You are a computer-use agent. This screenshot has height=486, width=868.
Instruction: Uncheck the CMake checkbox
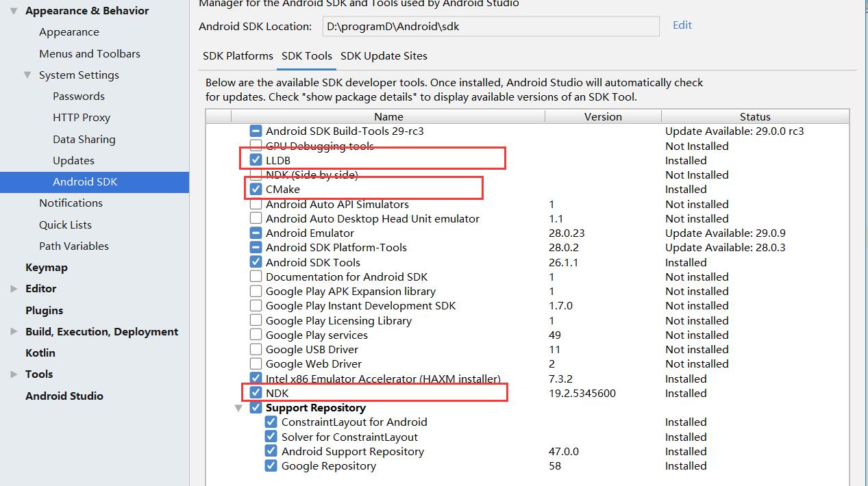pyautogui.click(x=256, y=189)
